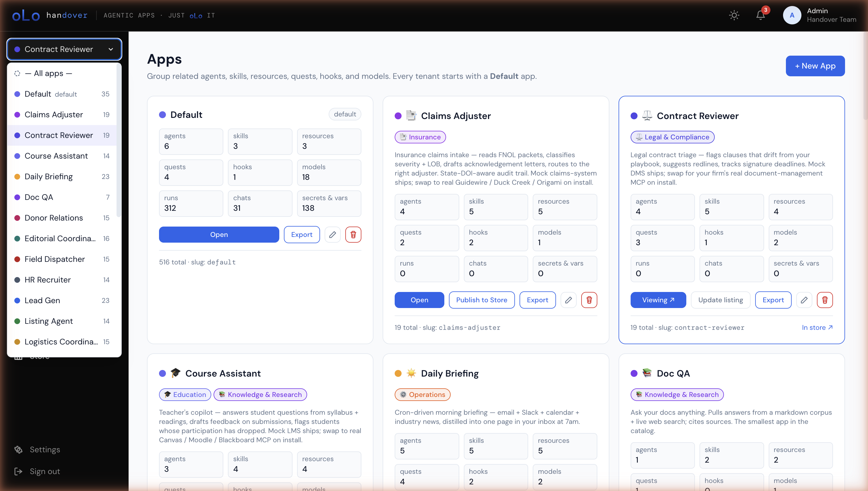Screen dimensions: 868x491
Task: Collapse the Contract Reviewer app selector dropdown
Action: click(x=64, y=49)
